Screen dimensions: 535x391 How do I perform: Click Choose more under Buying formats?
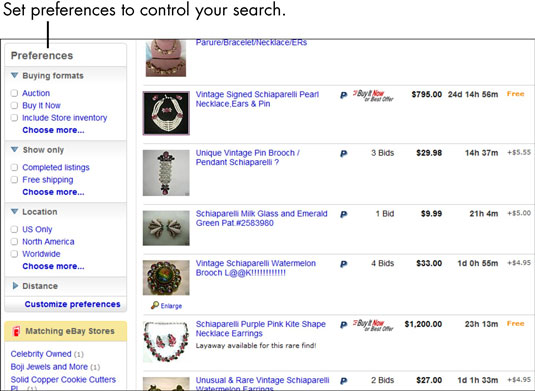coord(53,130)
